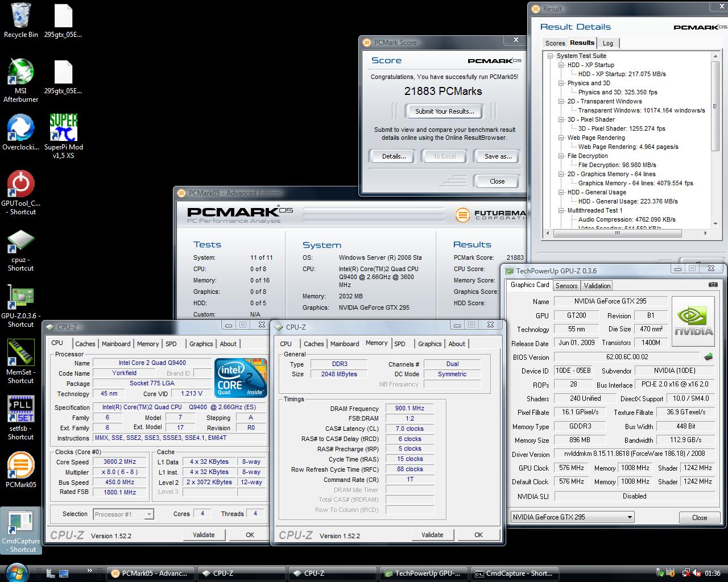Click Submit Your Results button
This screenshot has height=582, width=728.
(444, 111)
